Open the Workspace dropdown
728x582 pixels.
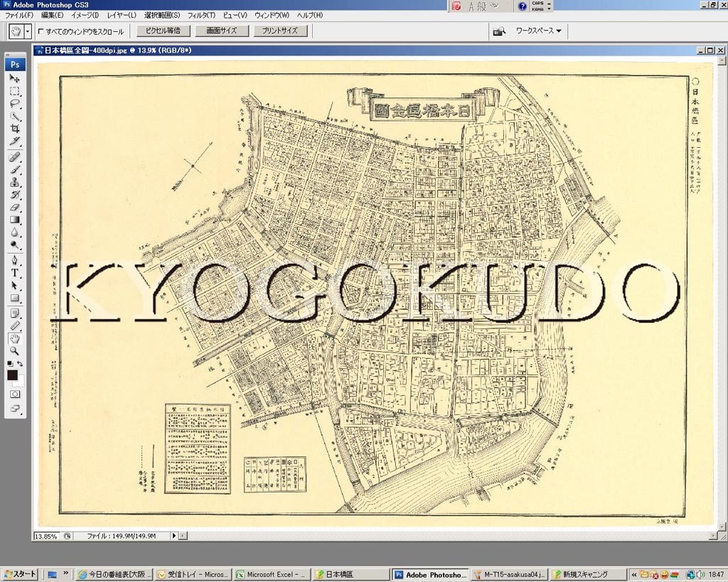pyautogui.click(x=539, y=31)
